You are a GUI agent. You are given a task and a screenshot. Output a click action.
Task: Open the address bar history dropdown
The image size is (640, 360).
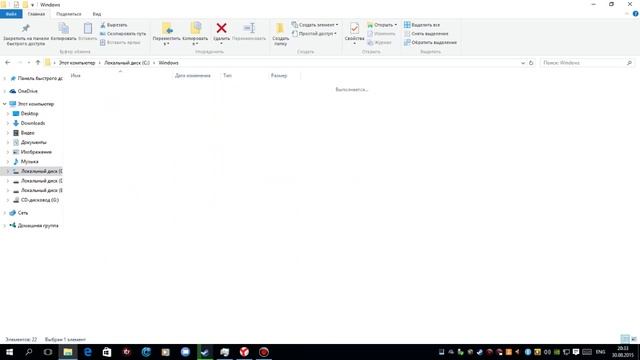[523, 63]
